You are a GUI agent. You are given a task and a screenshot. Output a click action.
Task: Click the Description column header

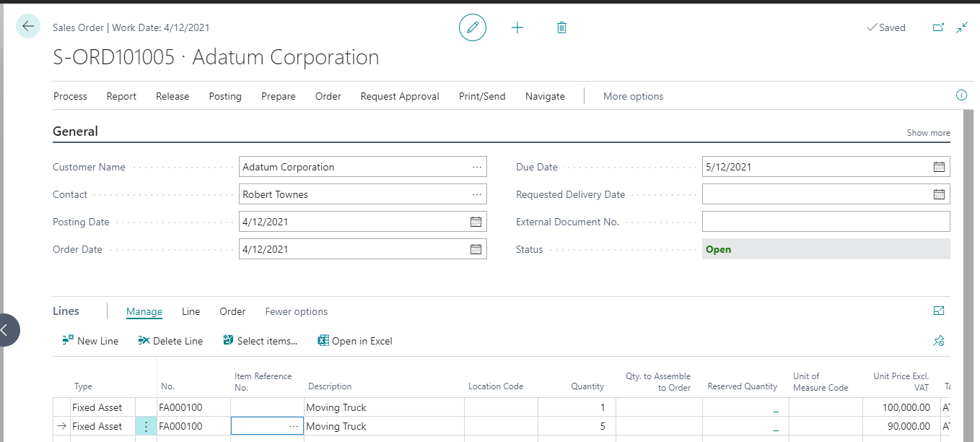(330, 386)
